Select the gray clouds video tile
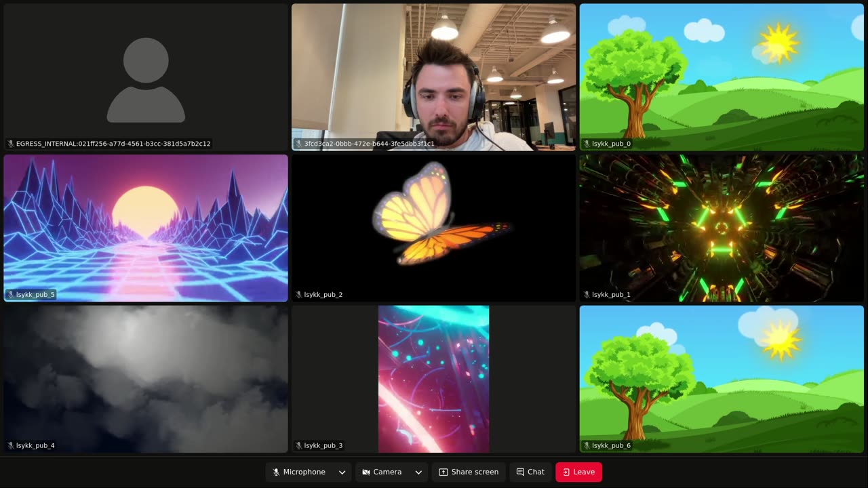Image resolution: width=868 pixels, height=488 pixels. coord(146,379)
